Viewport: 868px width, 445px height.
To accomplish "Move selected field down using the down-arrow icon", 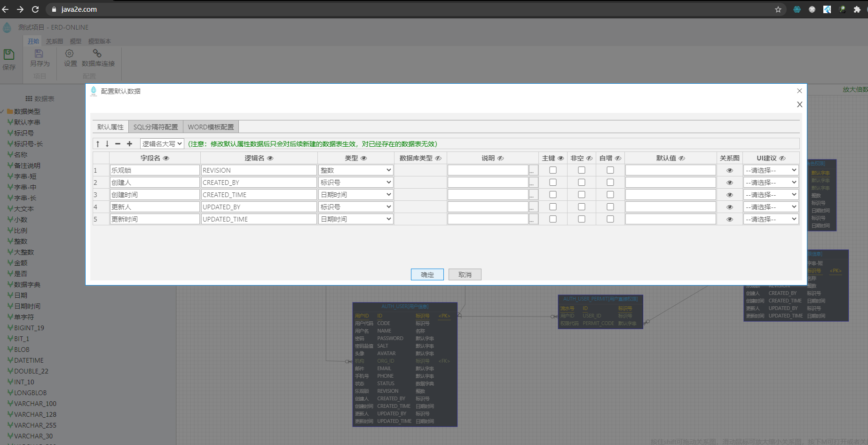I will (107, 143).
